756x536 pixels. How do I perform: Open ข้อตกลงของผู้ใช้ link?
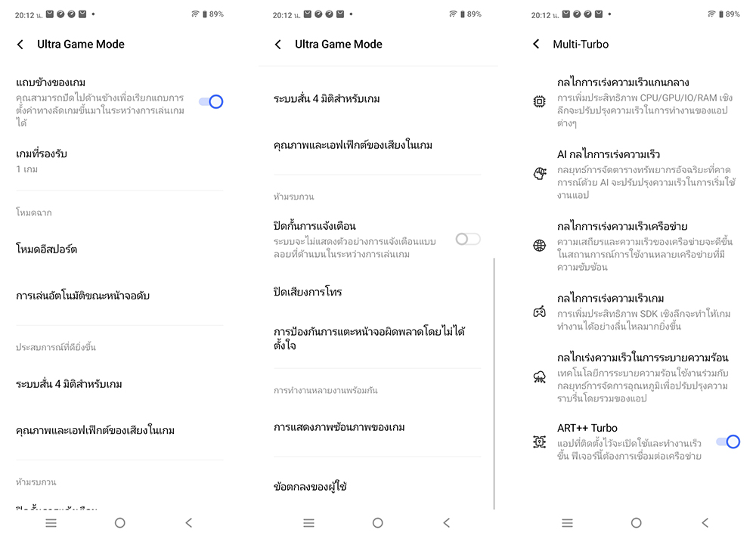coord(377,486)
